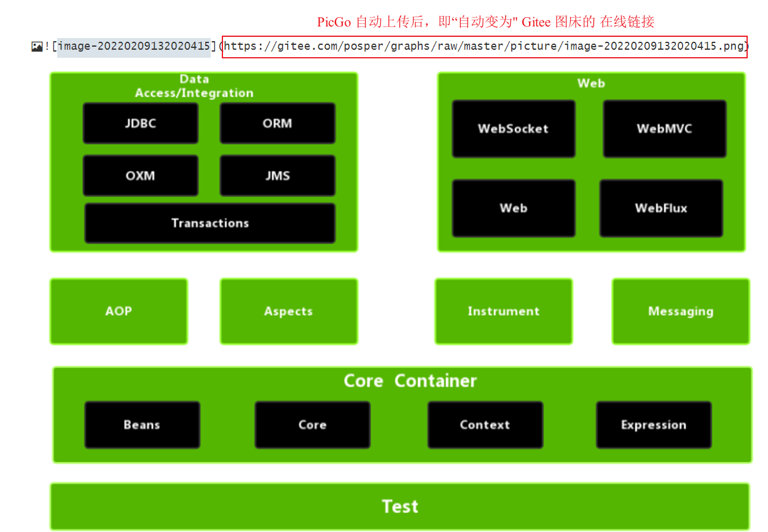Select the JDBC block in Data Access/Integration
The height and width of the screenshot is (532, 768).
(x=140, y=123)
